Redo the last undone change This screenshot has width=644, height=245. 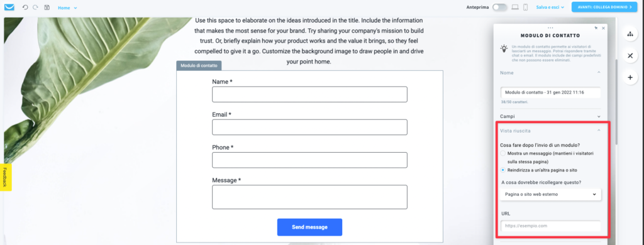(x=35, y=8)
